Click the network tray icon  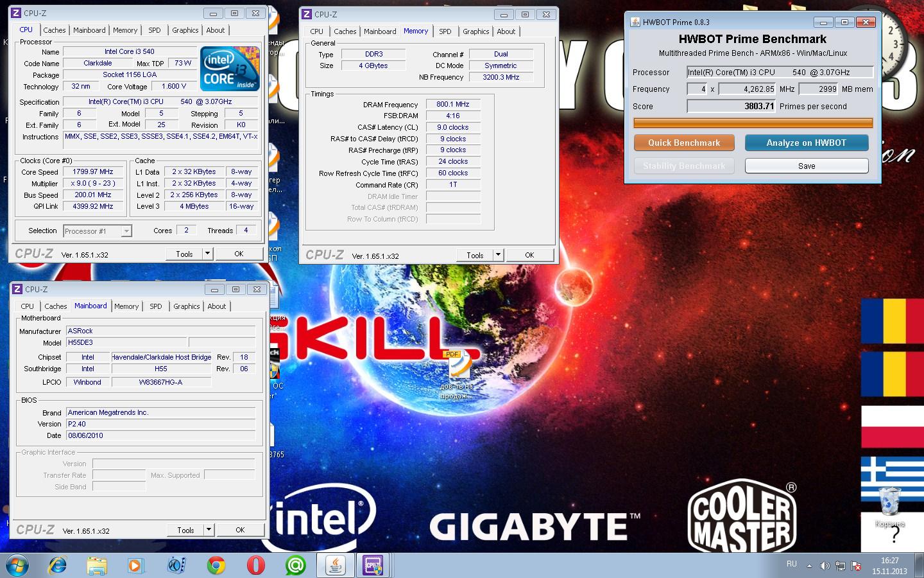(x=840, y=566)
